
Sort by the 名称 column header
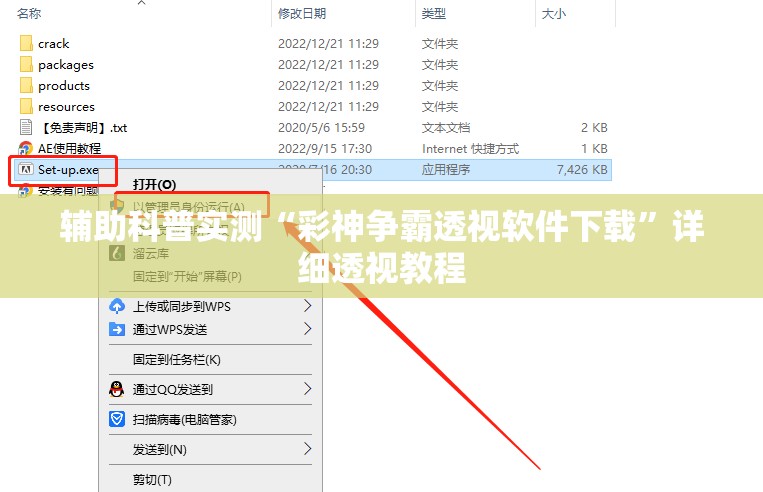tap(29, 14)
